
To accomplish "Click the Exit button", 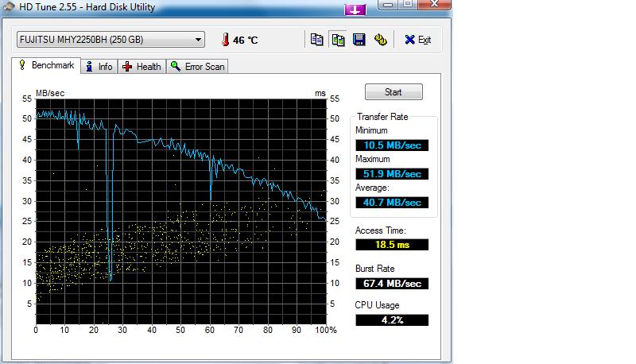I will coord(417,40).
